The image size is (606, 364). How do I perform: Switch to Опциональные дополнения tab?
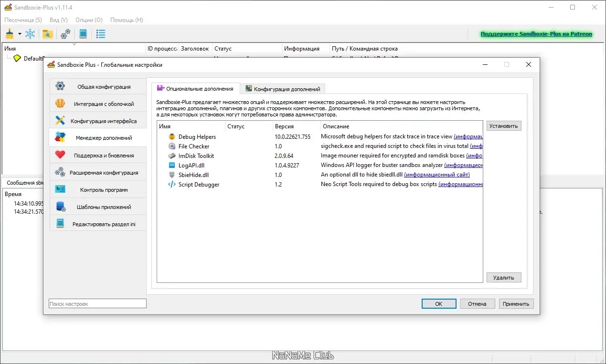[195, 88]
